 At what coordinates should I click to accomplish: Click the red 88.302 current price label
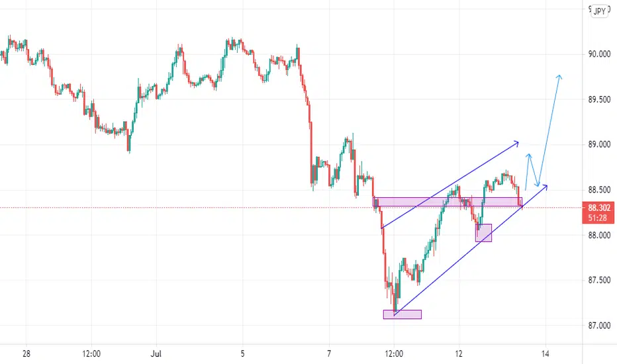(599, 207)
